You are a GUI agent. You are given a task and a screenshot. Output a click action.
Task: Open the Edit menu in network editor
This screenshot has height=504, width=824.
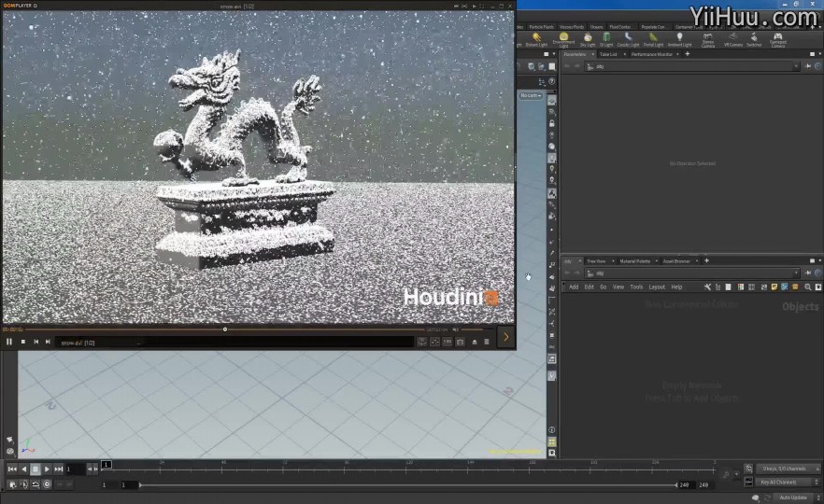590,287
